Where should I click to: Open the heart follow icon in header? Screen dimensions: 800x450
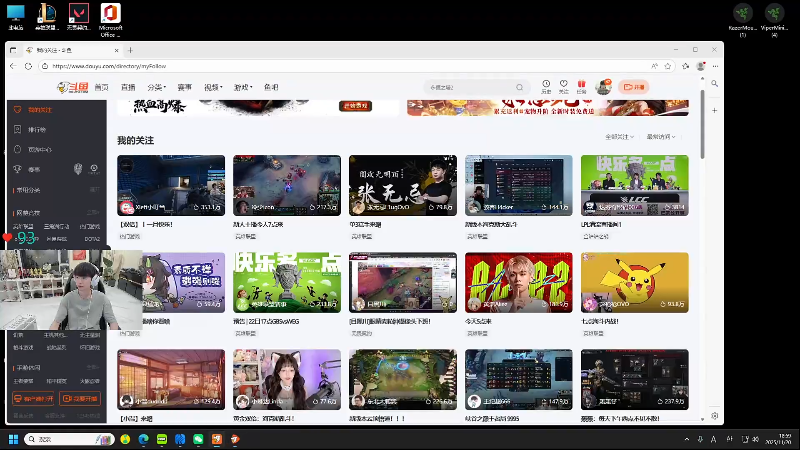[x=563, y=86]
